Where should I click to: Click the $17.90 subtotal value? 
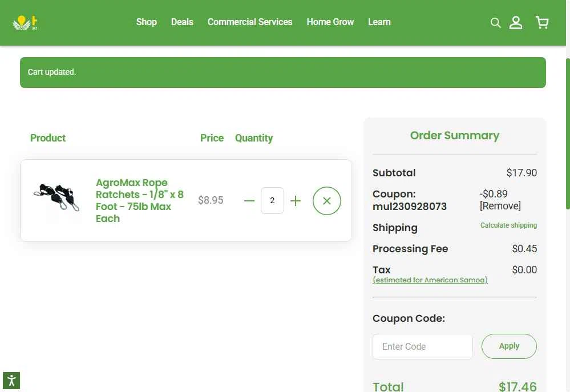coord(522,173)
